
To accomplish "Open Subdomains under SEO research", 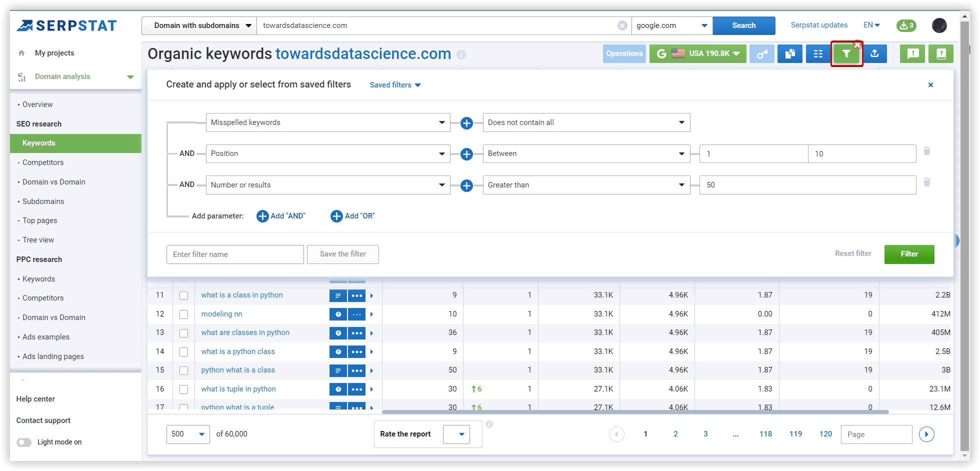I will point(43,201).
